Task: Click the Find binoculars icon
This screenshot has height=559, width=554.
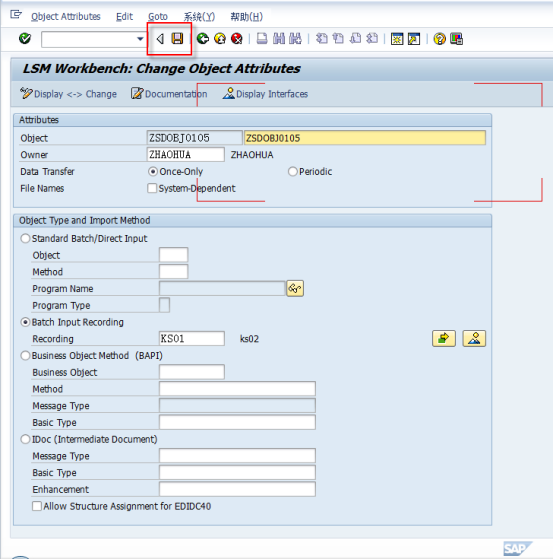Action: pyautogui.click(x=279, y=39)
